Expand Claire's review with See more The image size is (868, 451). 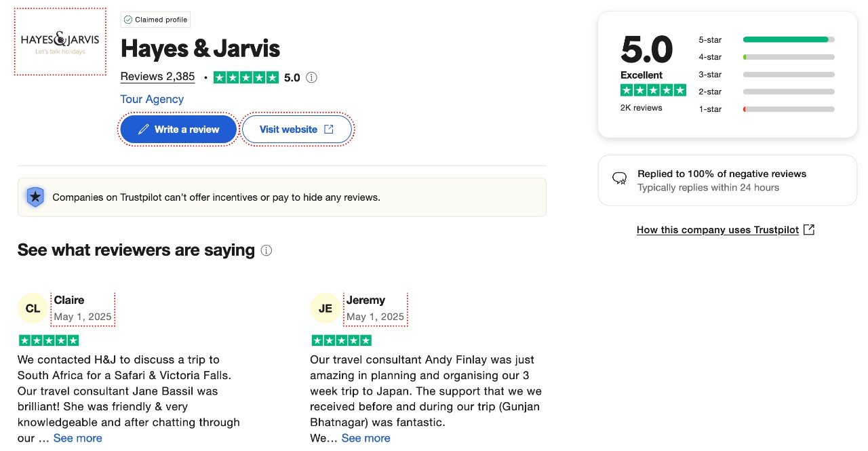click(x=78, y=438)
